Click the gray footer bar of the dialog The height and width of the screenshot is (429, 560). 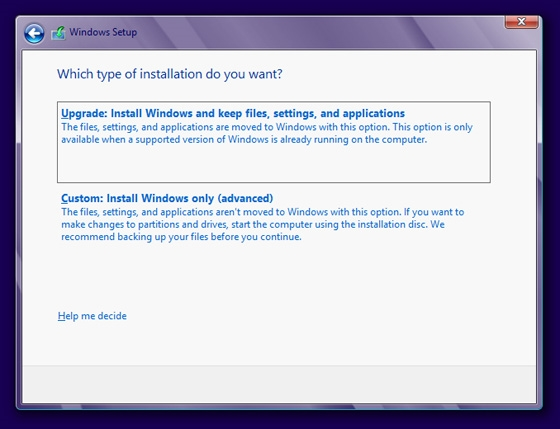[x=279, y=384]
